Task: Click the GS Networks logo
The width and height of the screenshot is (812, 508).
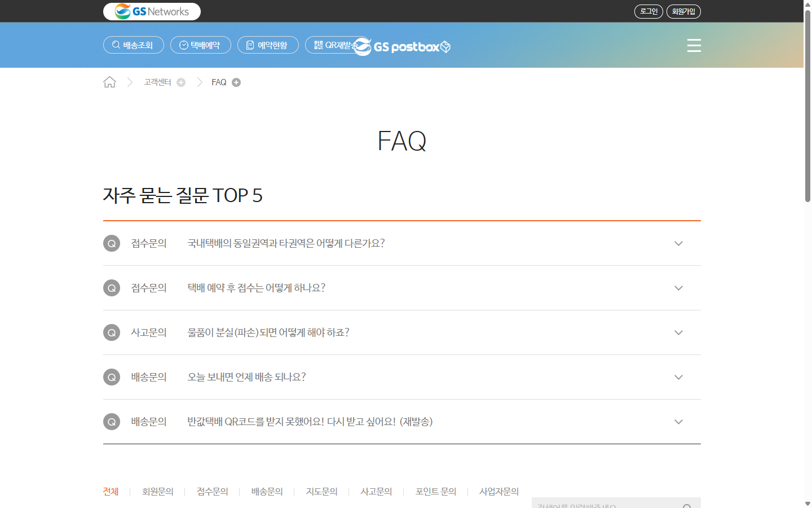Action: [x=152, y=11]
